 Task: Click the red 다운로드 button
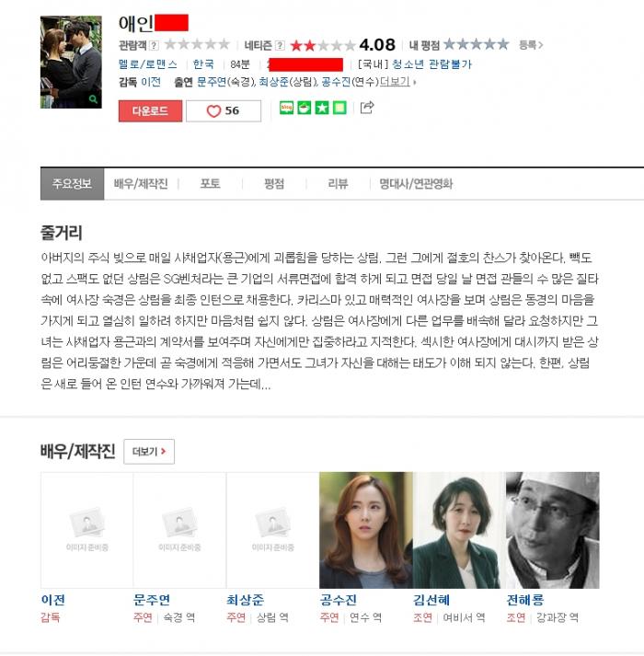pos(150,111)
